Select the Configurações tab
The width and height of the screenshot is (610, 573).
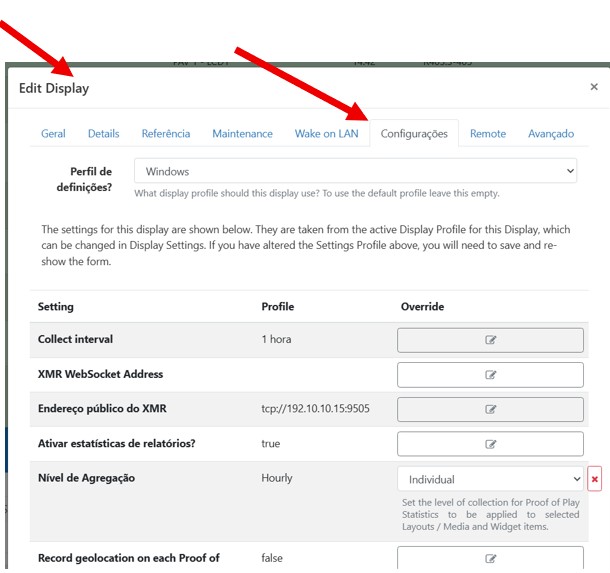pyautogui.click(x=414, y=133)
